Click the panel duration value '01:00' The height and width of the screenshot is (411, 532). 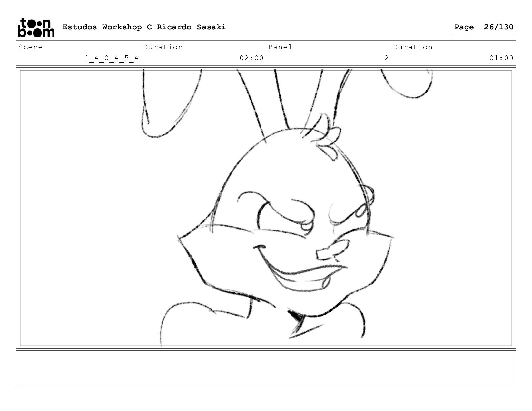pos(501,58)
